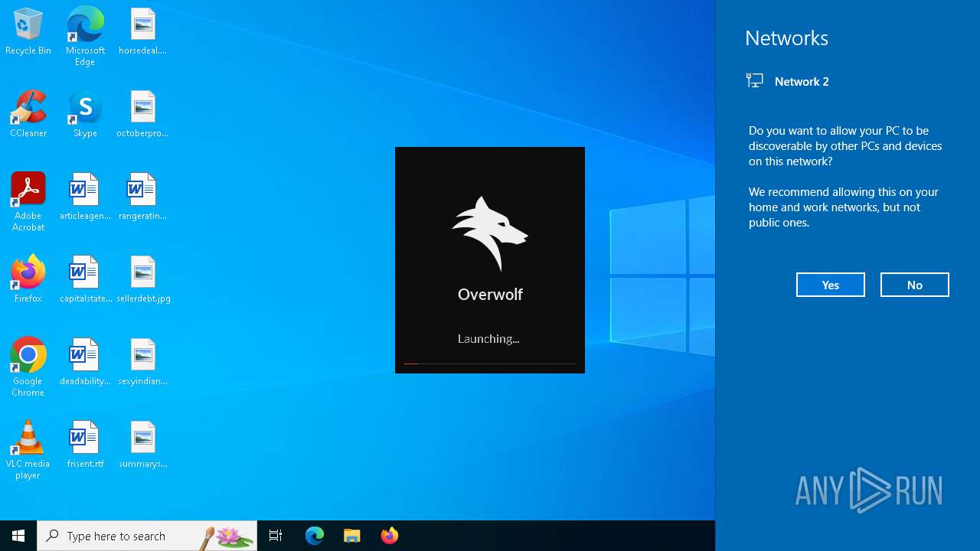This screenshot has width=980, height=551.
Task: Click No to decline network discovery
Action: (x=915, y=285)
